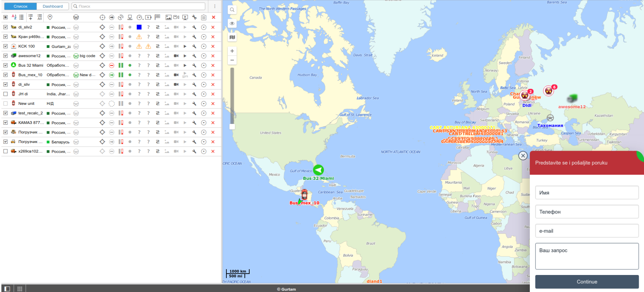Screen dimensions: 644x292
Task: Select the Список tab
Action: 20,6
